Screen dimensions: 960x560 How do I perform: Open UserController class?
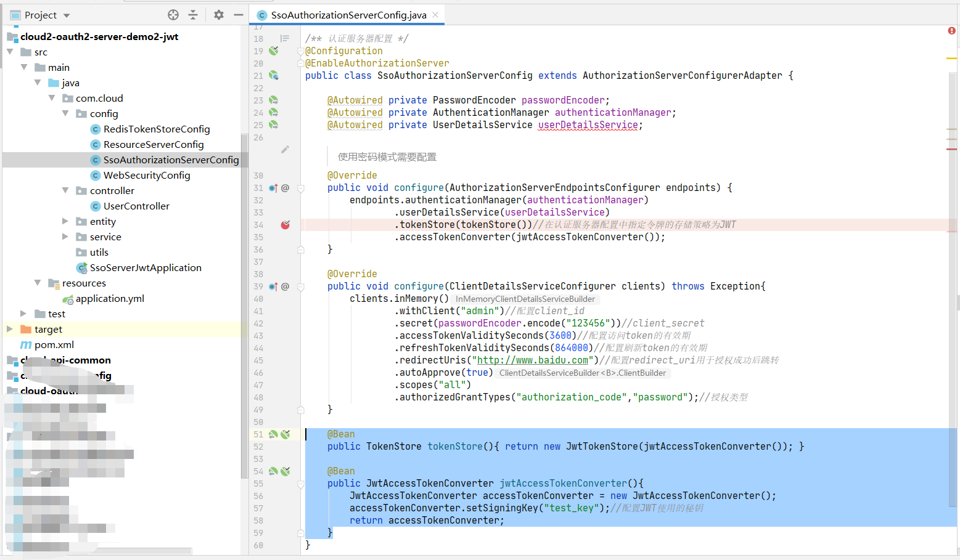pos(136,206)
